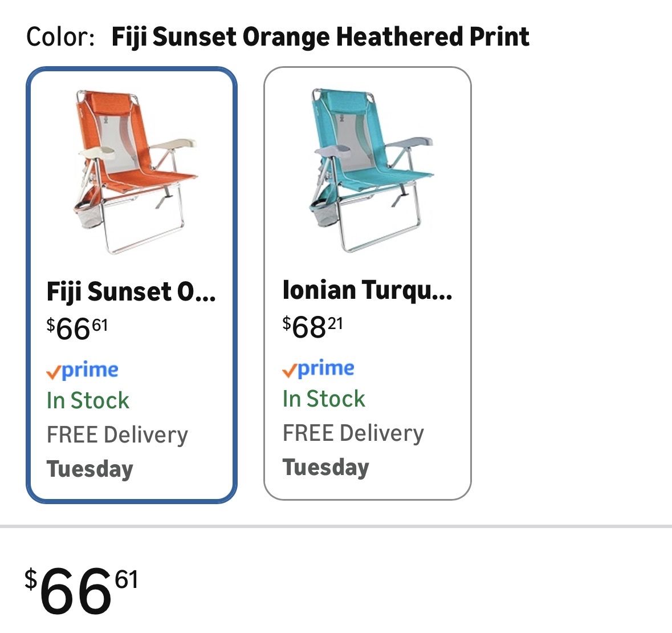Click the Color: label text
672x633 pixels.
click(60, 38)
